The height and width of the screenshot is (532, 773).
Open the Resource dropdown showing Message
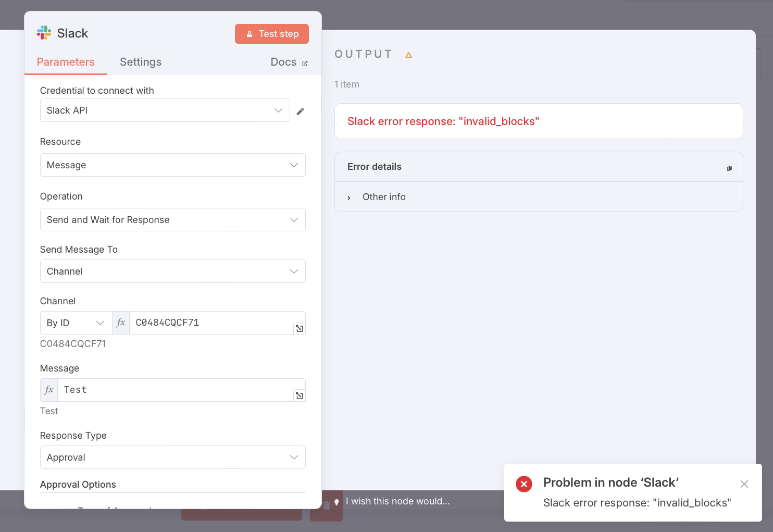coord(172,165)
